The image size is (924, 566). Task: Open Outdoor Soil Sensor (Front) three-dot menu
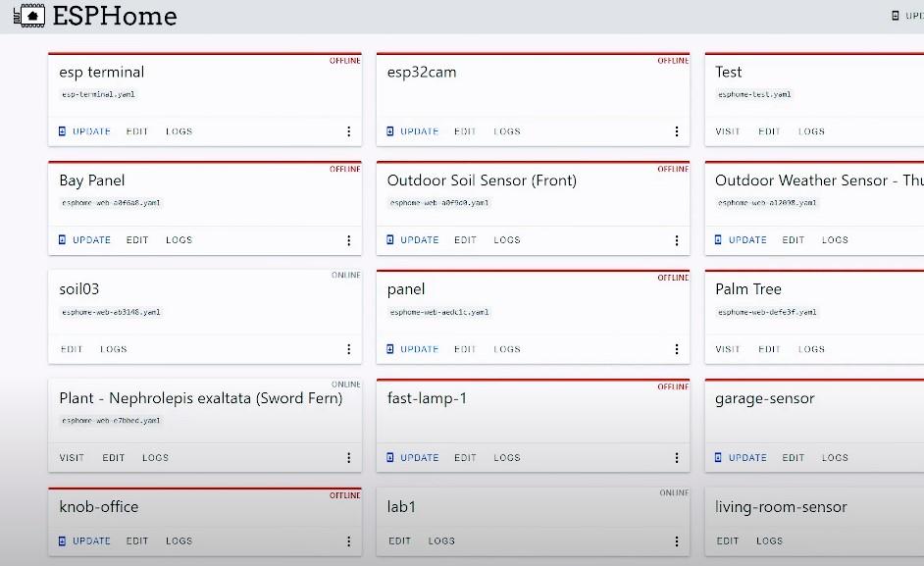677,240
